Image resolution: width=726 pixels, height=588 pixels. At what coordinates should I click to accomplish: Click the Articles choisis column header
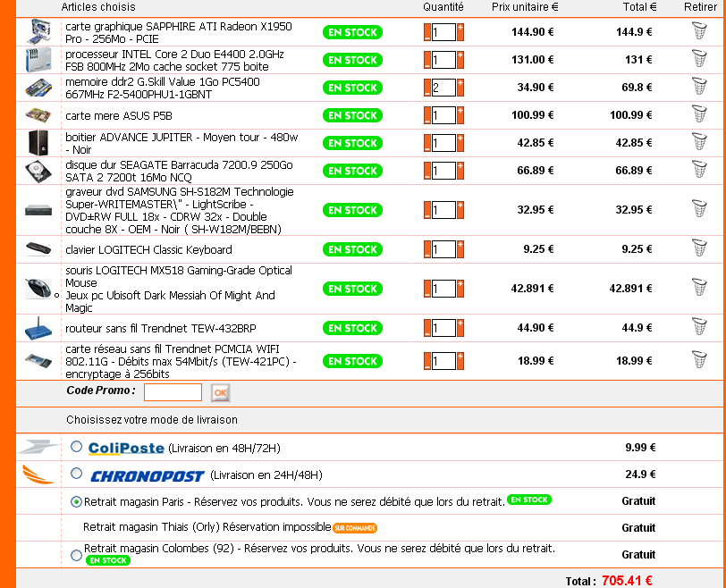point(98,7)
